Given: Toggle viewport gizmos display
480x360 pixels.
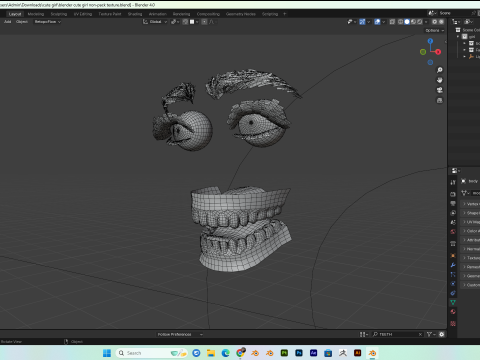Looking at the screenshot, I should click(x=362, y=22).
